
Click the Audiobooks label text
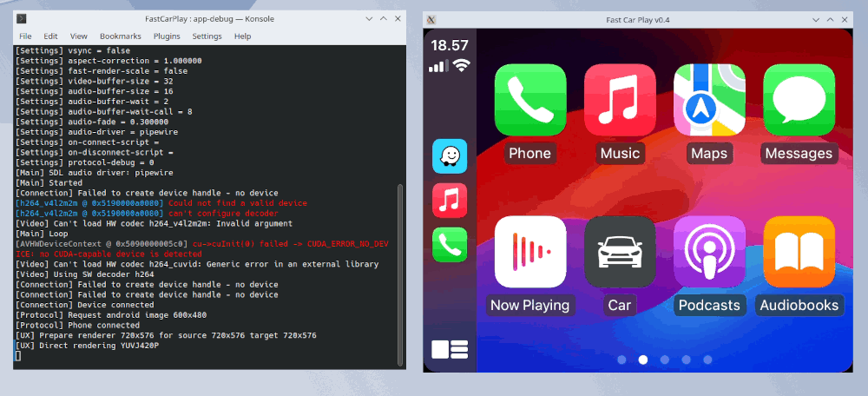[799, 305]
